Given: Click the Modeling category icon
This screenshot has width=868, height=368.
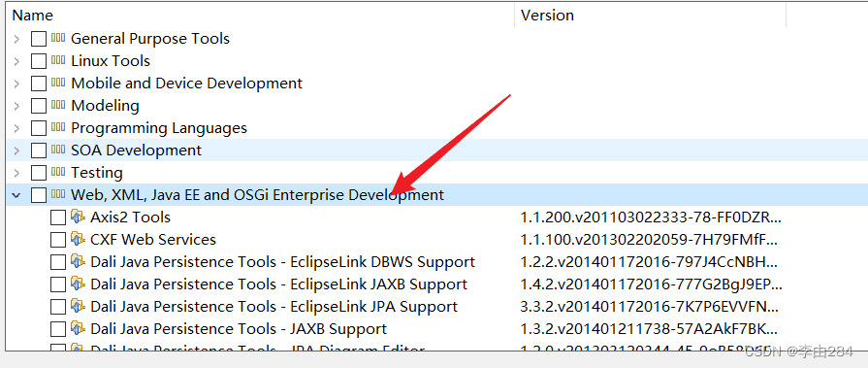Looking at the screenshot, I should click(x=58, y=105).
